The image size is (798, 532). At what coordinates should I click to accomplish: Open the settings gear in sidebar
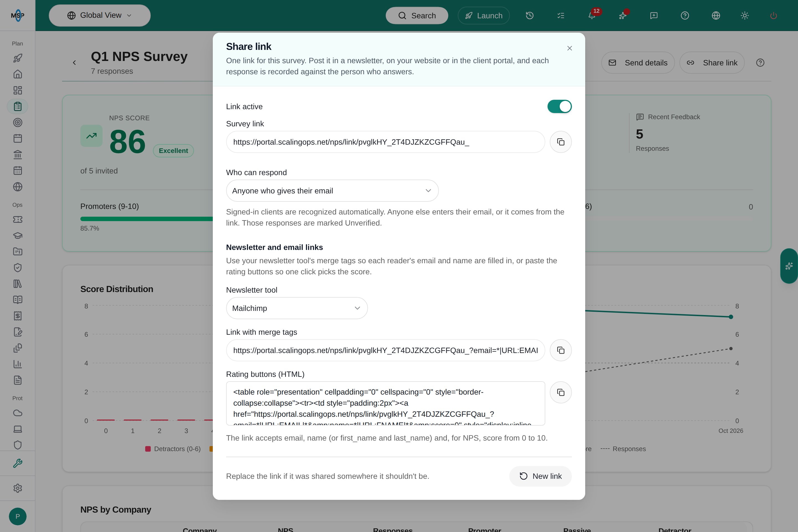(x=18, y=488)
